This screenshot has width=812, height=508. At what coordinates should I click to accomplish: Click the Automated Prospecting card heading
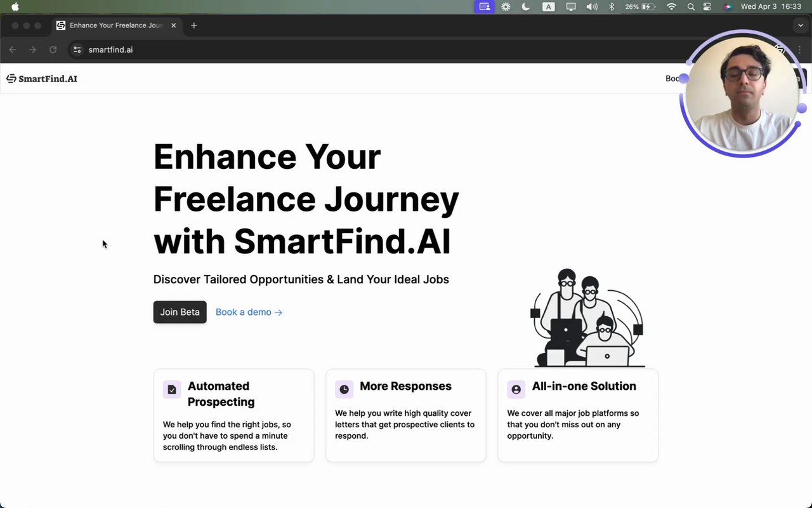[221, 394]
